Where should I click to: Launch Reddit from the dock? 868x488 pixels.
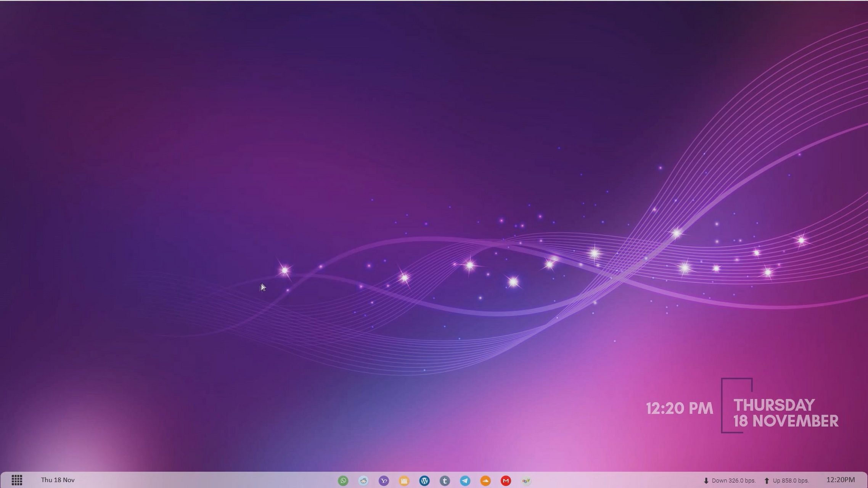point(363,480)
